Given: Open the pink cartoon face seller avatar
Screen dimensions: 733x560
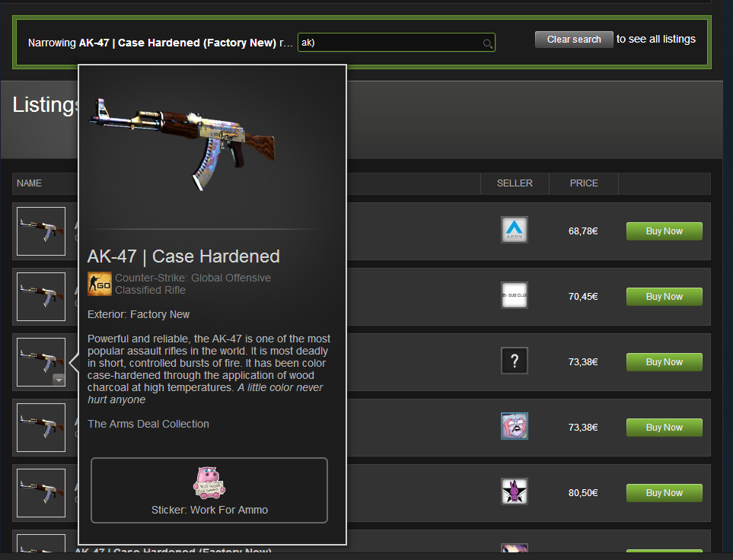Looking at the screenshot, I should (515, 426).
